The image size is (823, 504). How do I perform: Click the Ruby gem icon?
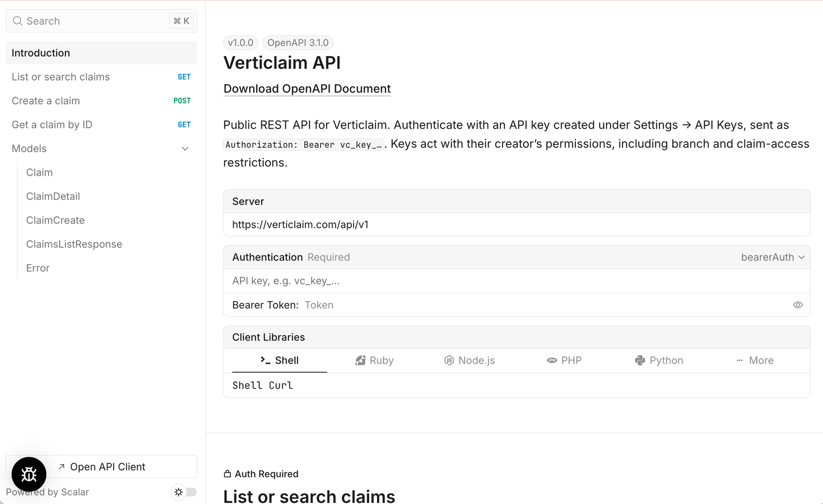click(361, 360)
